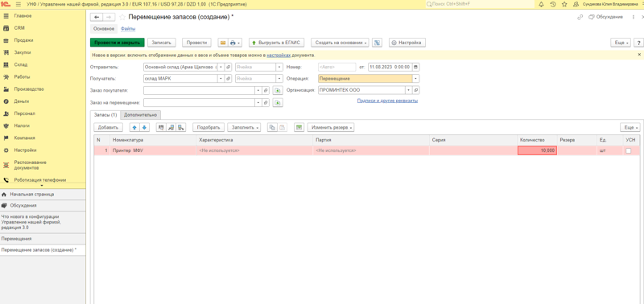Click the data terminal import icon
Image resolution: width=644 pixels, height=304 pixels.
[171, 128]
